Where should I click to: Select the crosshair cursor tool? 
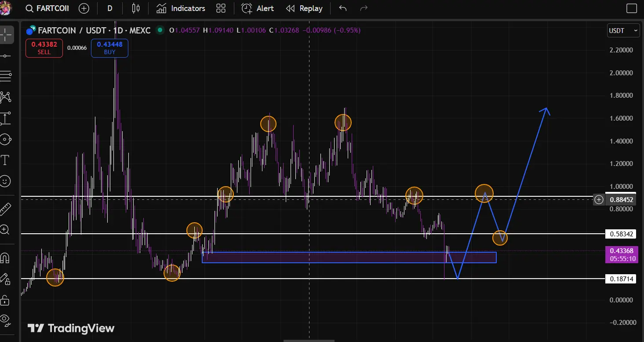(x=6, y=34)
